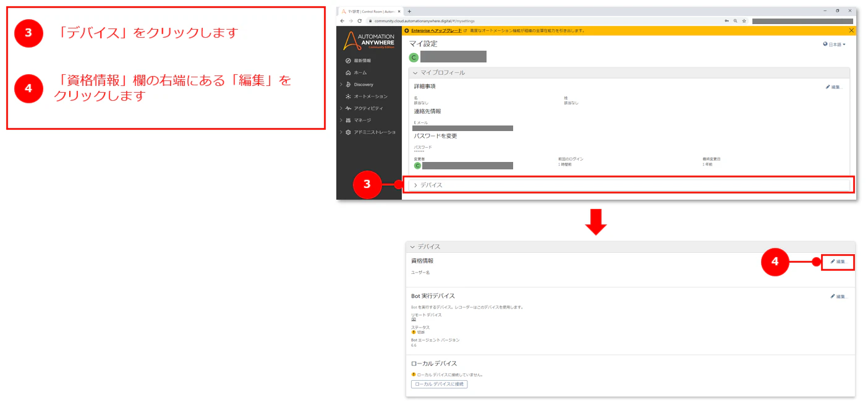
Task: Click the 最終変更日 label
Action: click(x=711, y=159)
